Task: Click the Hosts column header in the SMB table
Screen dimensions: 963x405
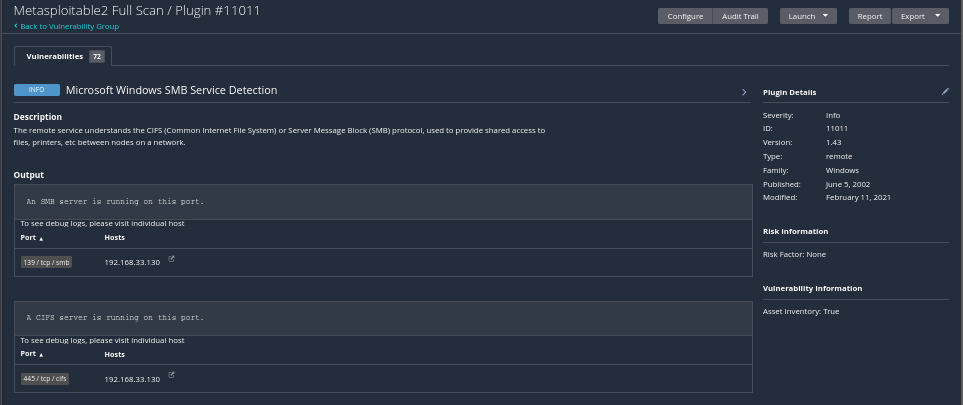Action: [x=115, y=238]
